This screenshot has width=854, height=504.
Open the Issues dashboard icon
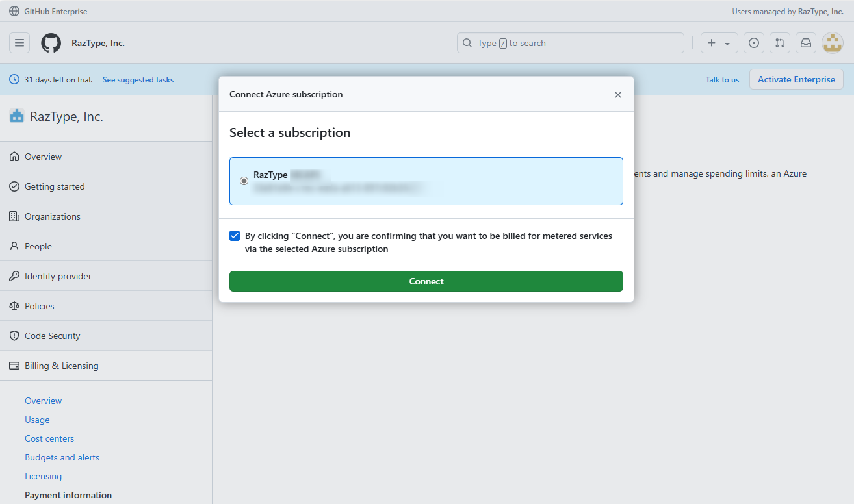pos(753,42)
